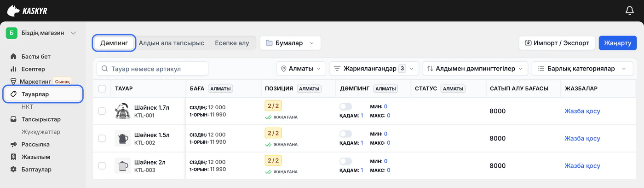Switch to Алдын ала тапсырыс tab
The height and width of the screenshot is (188, 644).
point(172,43)
